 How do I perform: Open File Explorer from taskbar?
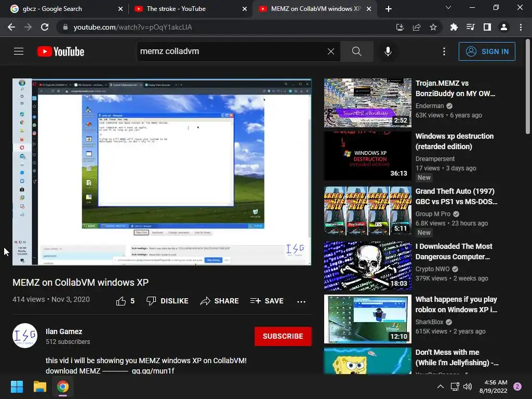(39, 387)
